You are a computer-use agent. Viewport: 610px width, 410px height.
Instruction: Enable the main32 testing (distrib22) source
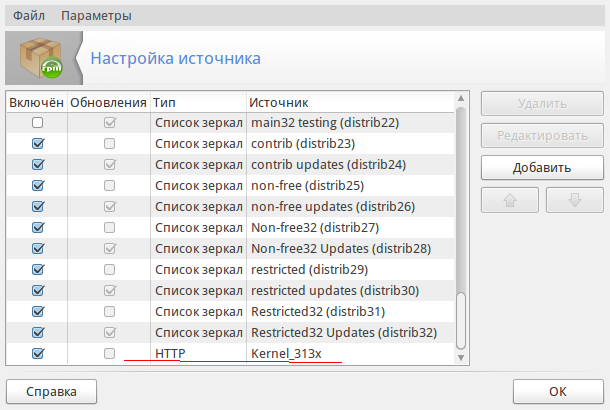38,122
